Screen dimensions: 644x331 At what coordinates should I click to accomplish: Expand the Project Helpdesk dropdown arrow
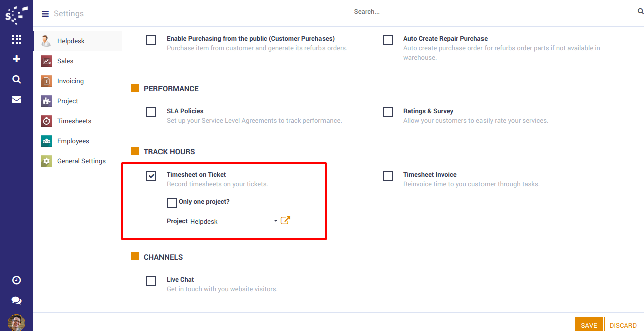pos(276,221)
